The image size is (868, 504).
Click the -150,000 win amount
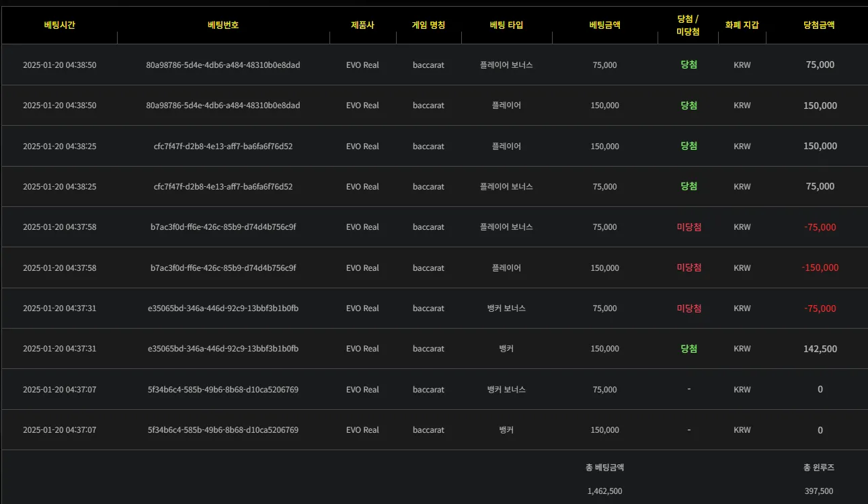820,267
